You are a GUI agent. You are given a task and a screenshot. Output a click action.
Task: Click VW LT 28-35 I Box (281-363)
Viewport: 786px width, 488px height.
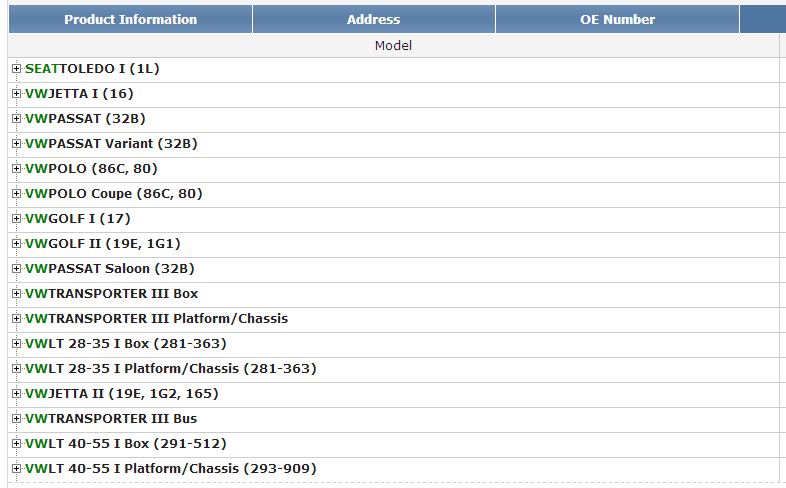pos(125,344)
